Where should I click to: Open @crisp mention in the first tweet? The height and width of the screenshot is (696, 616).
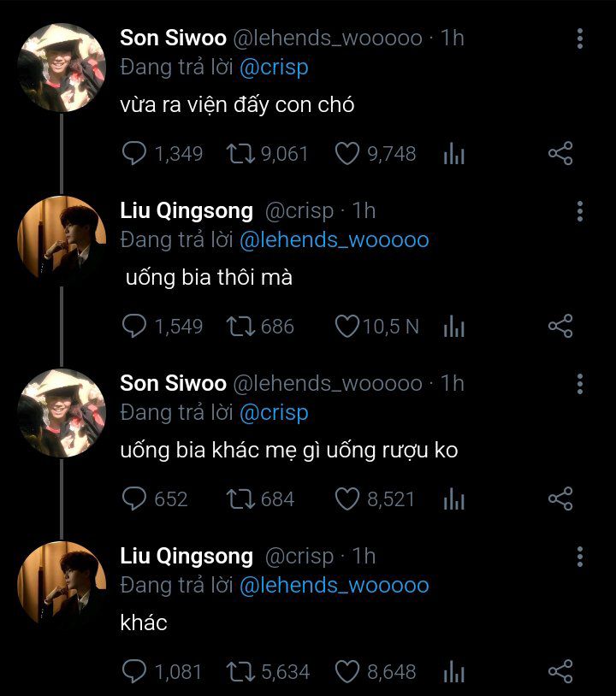coord(274,68)
